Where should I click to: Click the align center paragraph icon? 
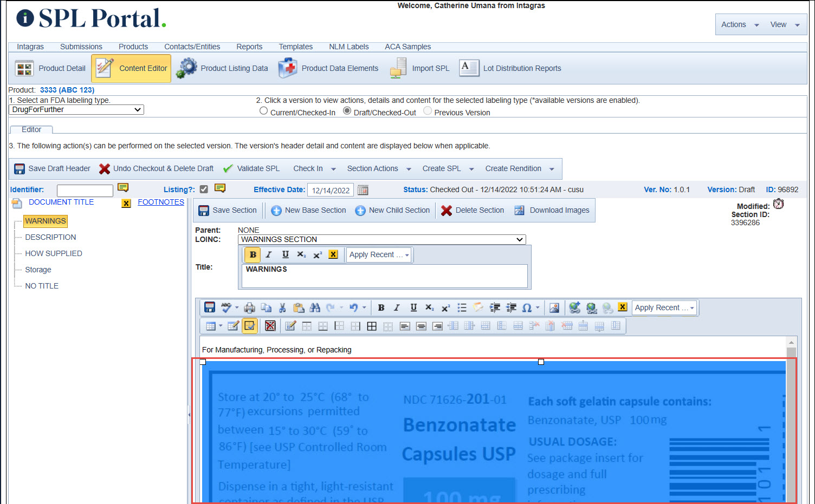coord(421,326)
